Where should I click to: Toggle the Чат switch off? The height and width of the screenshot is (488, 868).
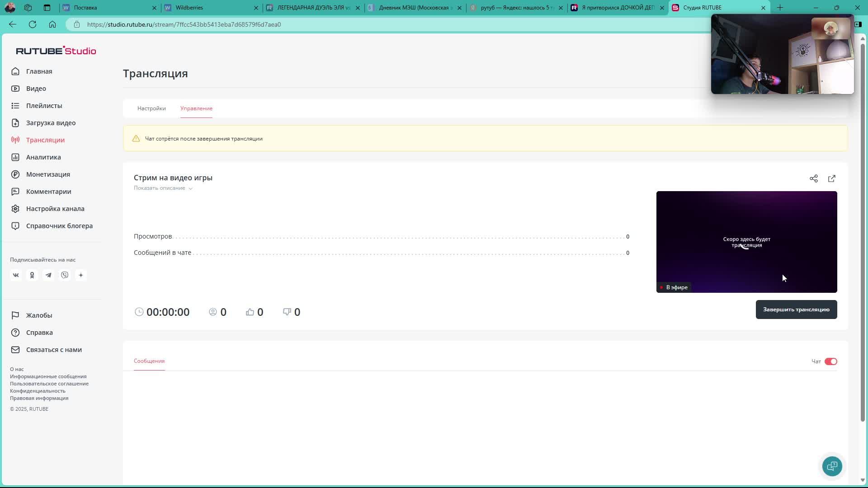(830, 361)
